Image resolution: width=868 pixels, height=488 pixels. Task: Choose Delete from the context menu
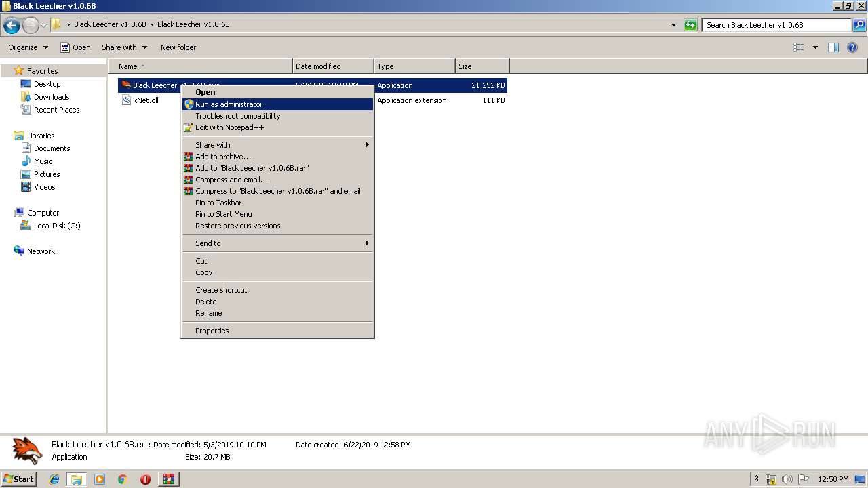pyautogui.click(x=277, y=302)
